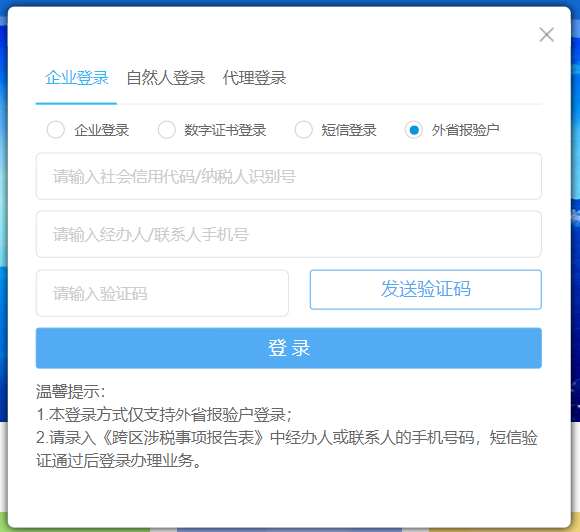Select the 数字证书登录 radio option
Screen dimensions: 580x532
click(x=166, y=130)
